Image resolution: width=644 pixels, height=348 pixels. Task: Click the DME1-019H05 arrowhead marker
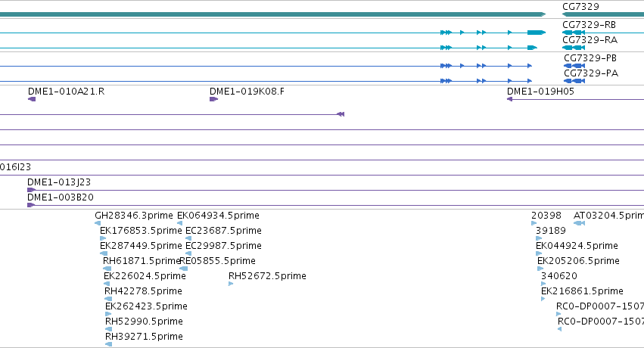pos(510,99)
